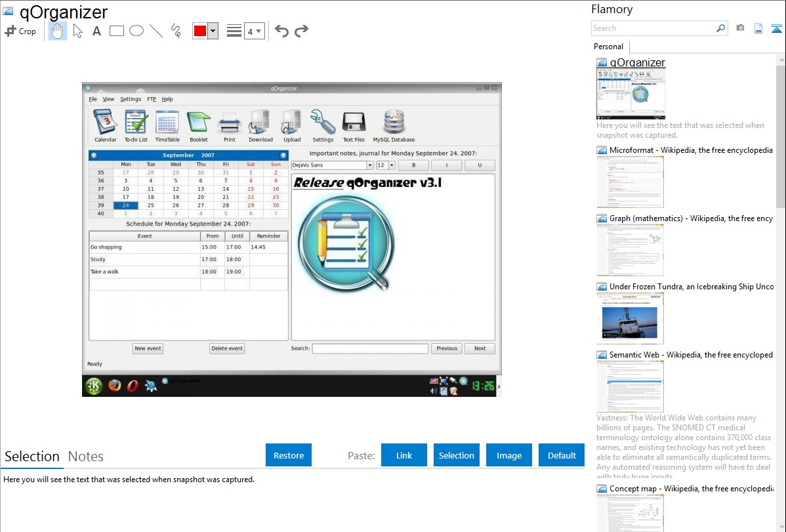Pick the rectangle drawing tool
This screenshot has height=532, width=786.
[x=116, y=31]
